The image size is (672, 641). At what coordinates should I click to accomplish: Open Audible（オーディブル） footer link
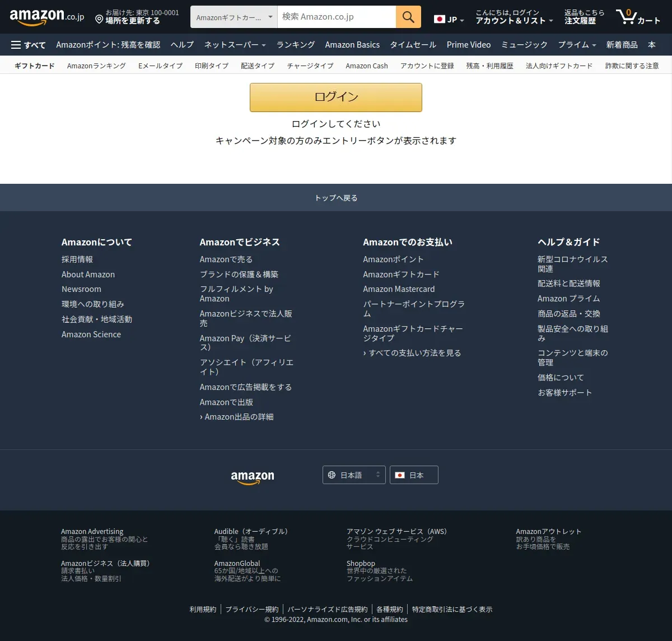click(x=252, y=532)
